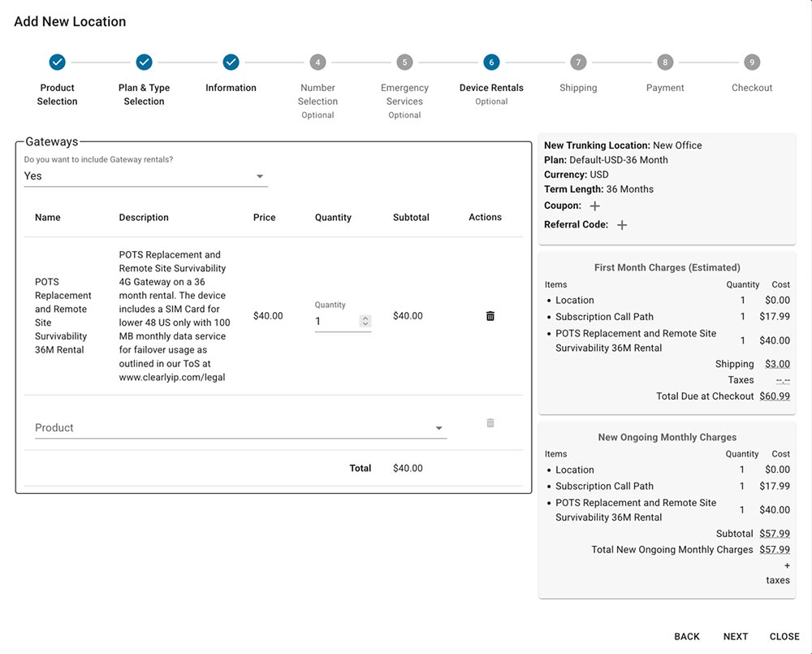Select step 7 Shipping in stepper

pyautogui.click(x=577, y=63)
